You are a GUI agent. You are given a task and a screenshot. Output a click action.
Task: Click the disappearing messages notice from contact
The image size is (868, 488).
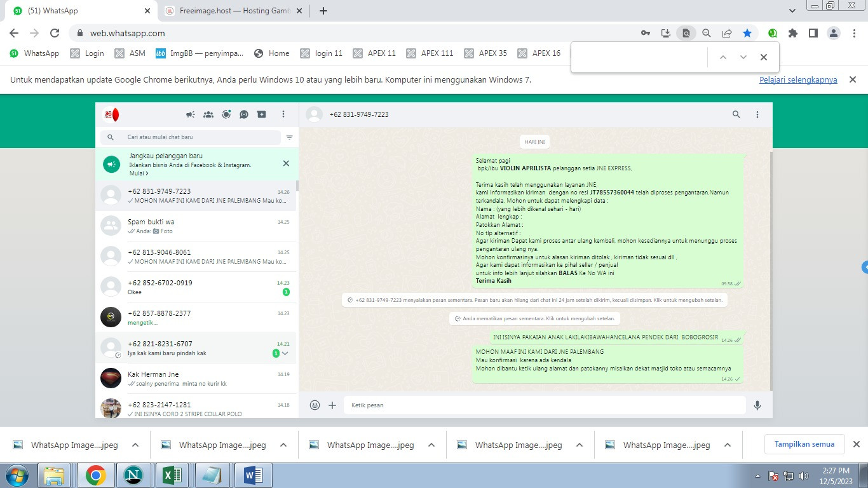535,300
